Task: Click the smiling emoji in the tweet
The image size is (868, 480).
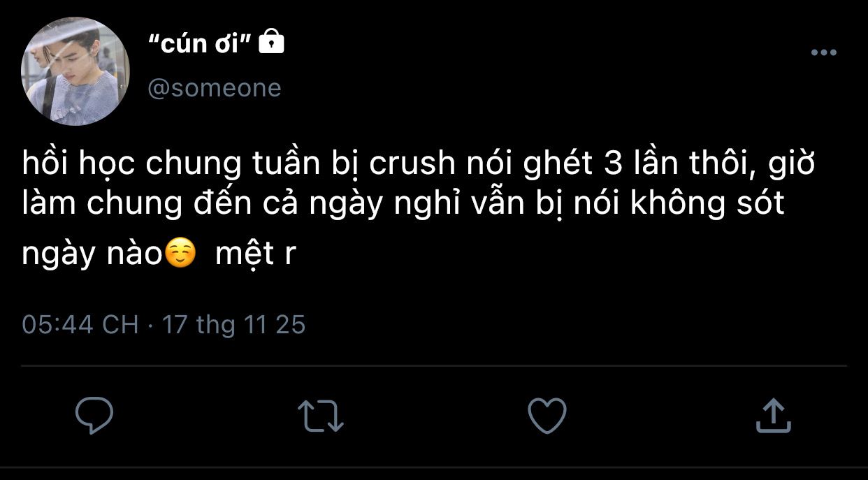Action: [x=180, y=254]
